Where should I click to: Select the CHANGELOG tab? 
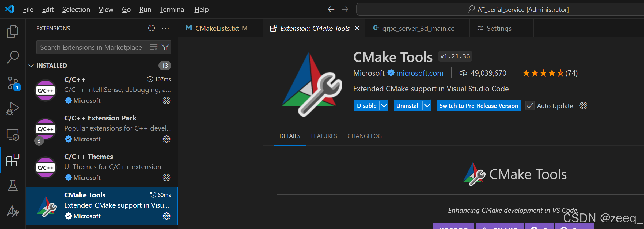click(x=365, y=136)
